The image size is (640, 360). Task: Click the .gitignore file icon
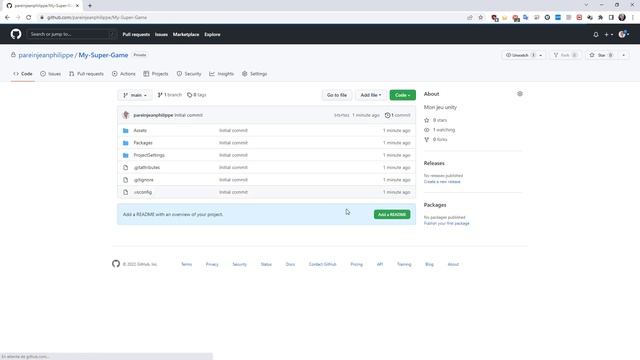click(126, 180)
